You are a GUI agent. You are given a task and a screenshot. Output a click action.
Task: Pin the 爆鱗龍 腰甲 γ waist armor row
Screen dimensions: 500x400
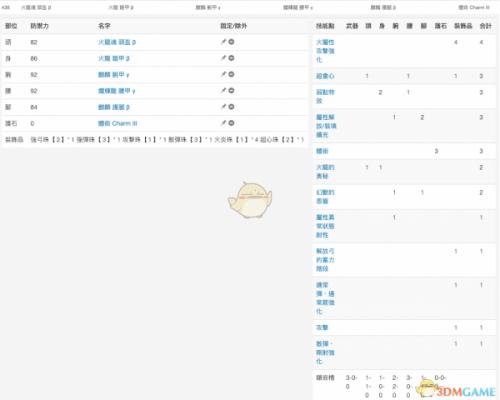pyautogui.click(x=223, y=90)
